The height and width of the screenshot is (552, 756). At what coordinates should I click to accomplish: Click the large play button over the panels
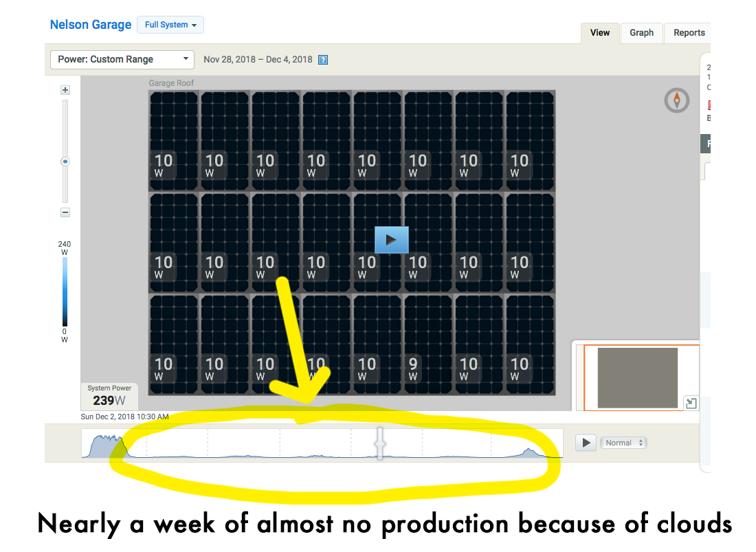(392, 240)
